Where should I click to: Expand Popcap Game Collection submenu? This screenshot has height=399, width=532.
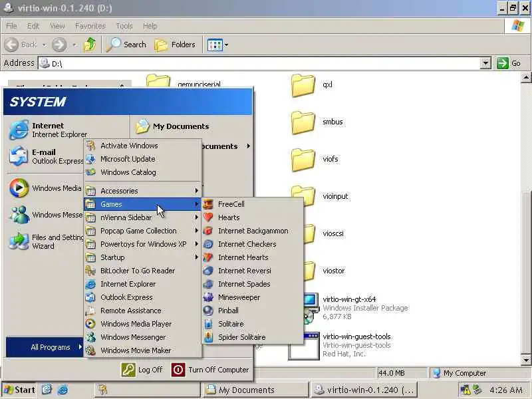(142, 231)
